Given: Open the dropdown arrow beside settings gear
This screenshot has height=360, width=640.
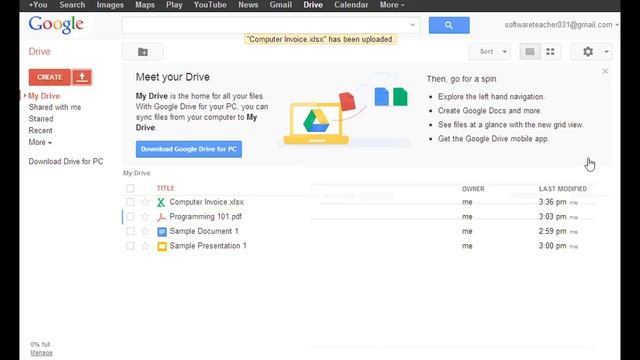Looking at the screenshot, I should [x=606, y=52].
